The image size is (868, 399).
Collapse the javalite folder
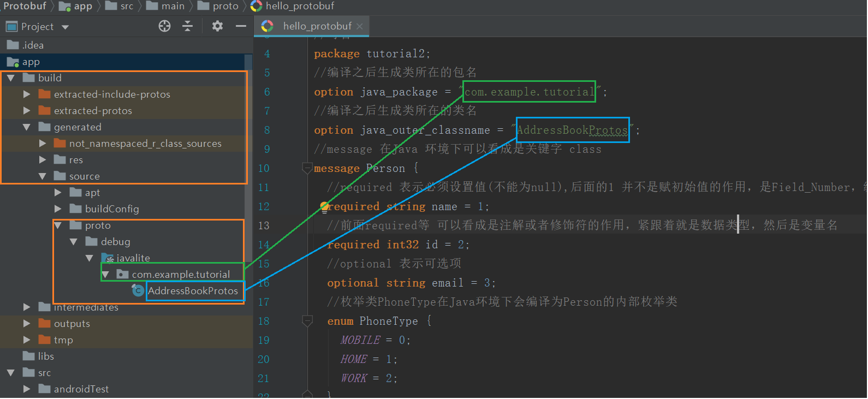tap(90, 258)
